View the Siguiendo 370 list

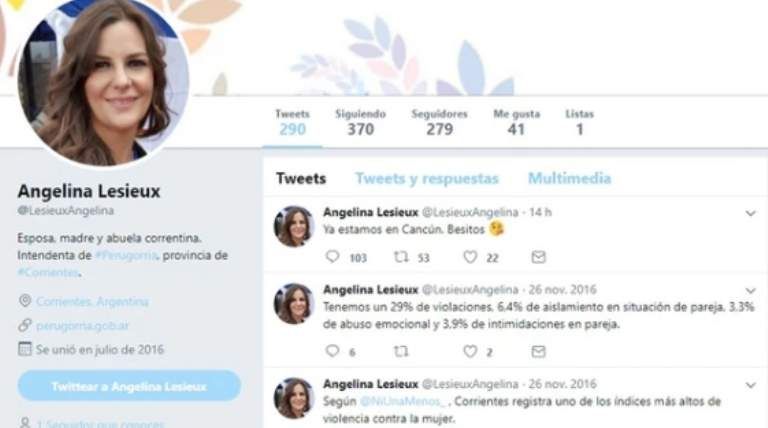pyautogui.click(x=360, y=122)
